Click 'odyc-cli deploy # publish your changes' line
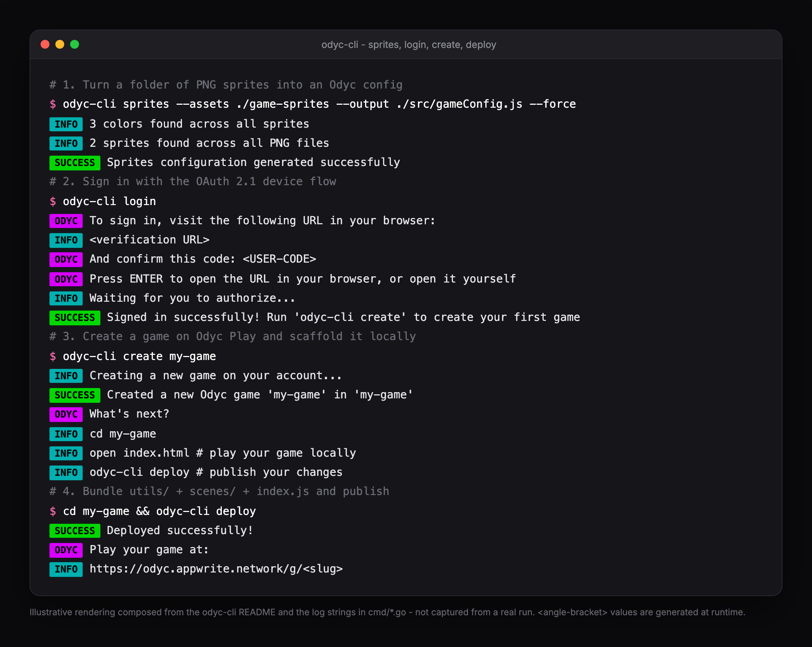Image resolution: width=812 pixels, height=647 pixels. pos(216,473)
